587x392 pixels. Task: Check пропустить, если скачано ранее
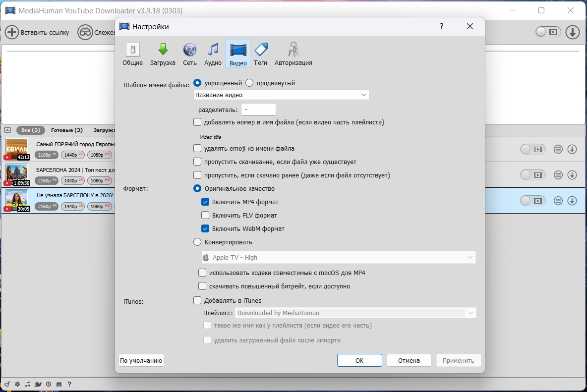[x=197, y=175]
